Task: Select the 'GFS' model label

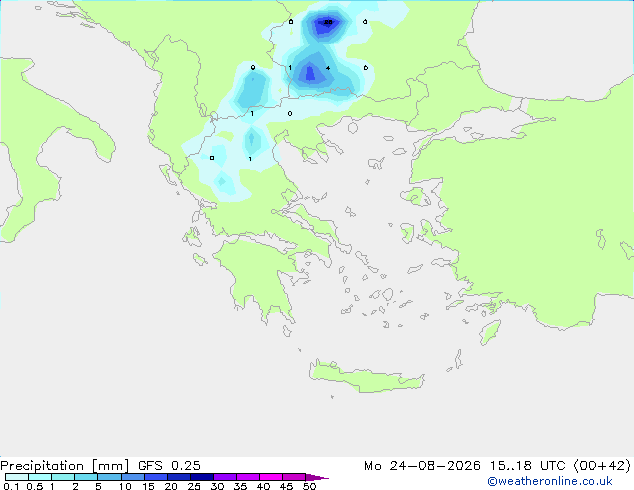Action: (150, 465)
